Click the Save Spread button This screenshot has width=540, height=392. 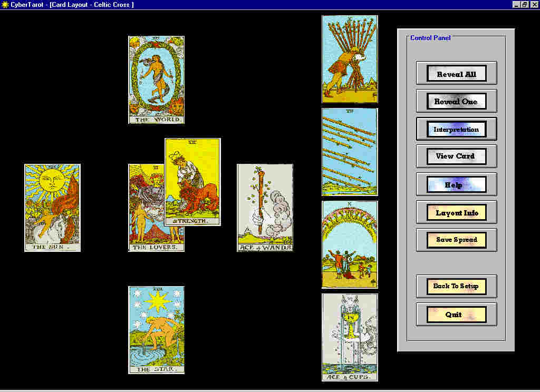(x=456, y=240)
